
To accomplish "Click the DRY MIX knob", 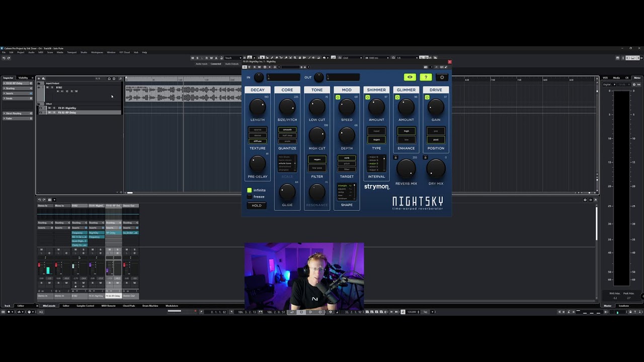I will (436, 169).
